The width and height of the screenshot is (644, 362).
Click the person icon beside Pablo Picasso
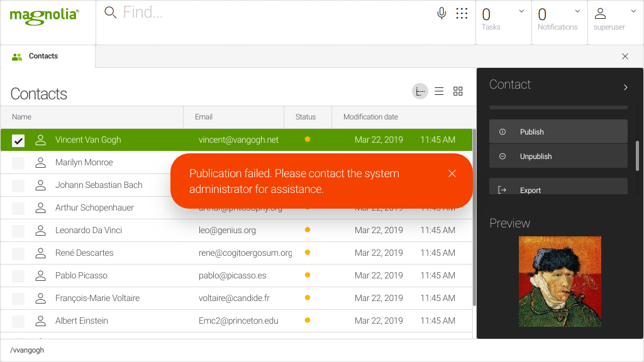41,275
